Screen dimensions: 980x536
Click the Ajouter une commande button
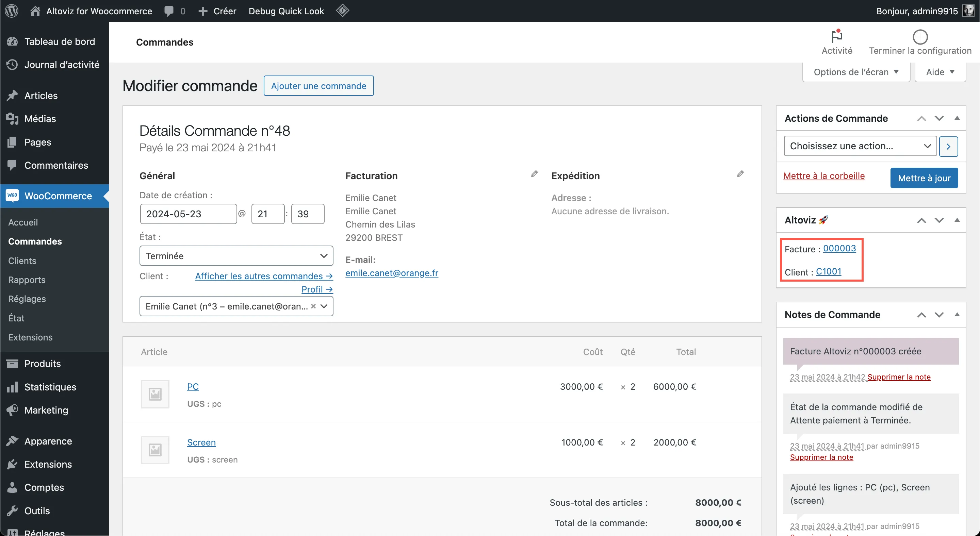319,86
